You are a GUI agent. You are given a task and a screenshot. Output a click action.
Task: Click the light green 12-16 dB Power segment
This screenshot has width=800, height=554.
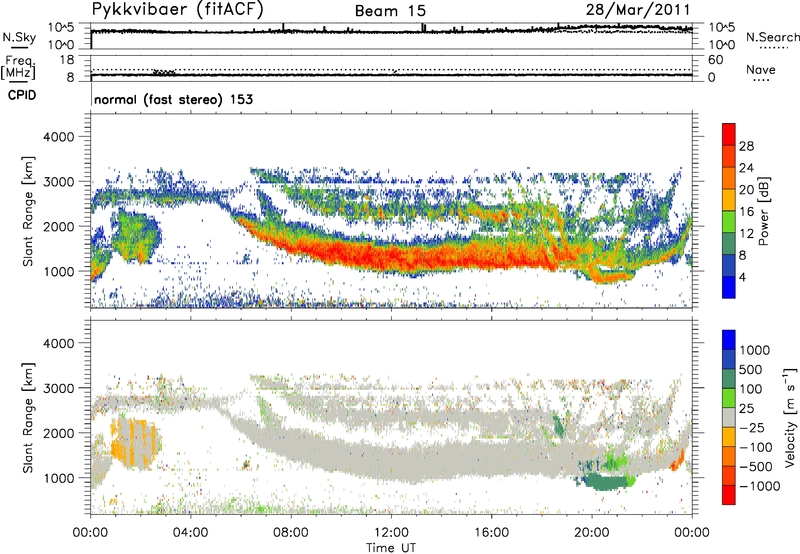[729, 222]
